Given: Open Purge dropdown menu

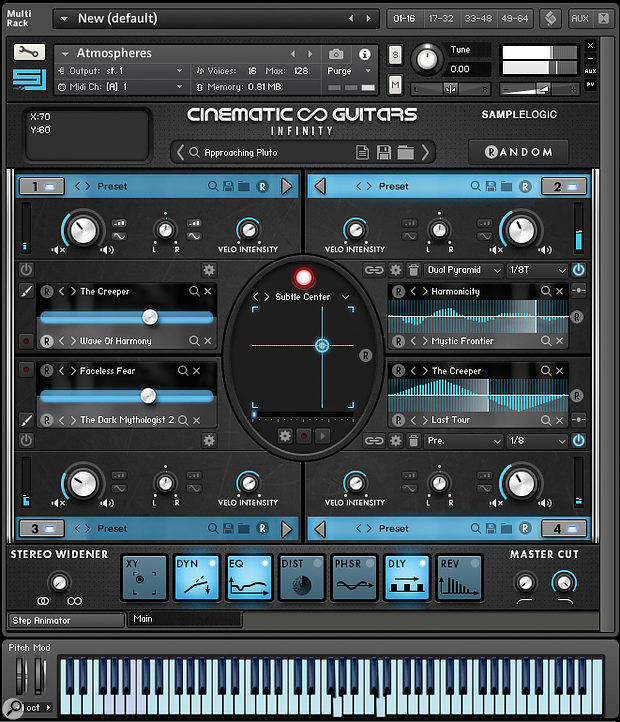Looking at the screenshot, I should click(349, 71).
